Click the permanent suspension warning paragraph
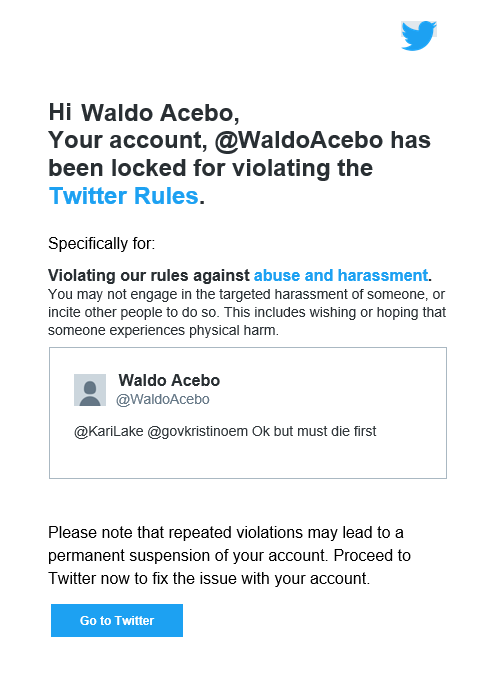 [229, 556]
